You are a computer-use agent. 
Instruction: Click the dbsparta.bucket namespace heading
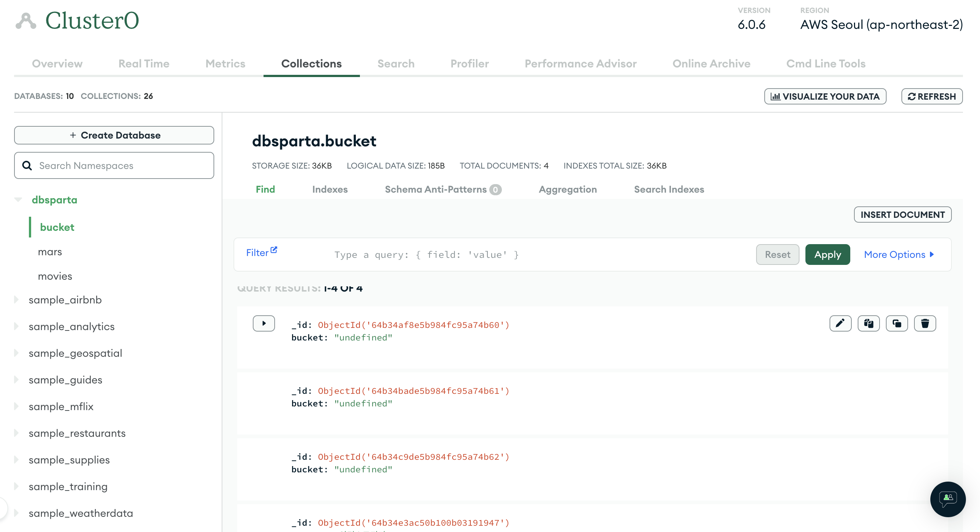[x=314, y=141]
